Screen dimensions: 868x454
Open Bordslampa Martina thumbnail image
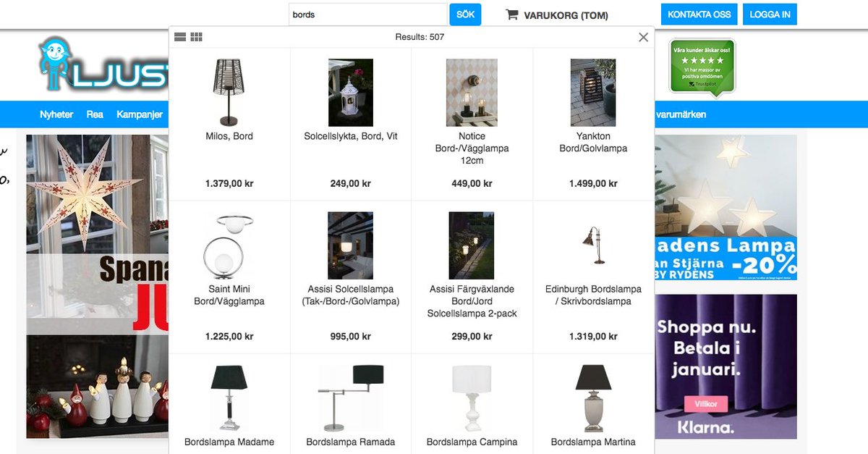tap(593, 398)
